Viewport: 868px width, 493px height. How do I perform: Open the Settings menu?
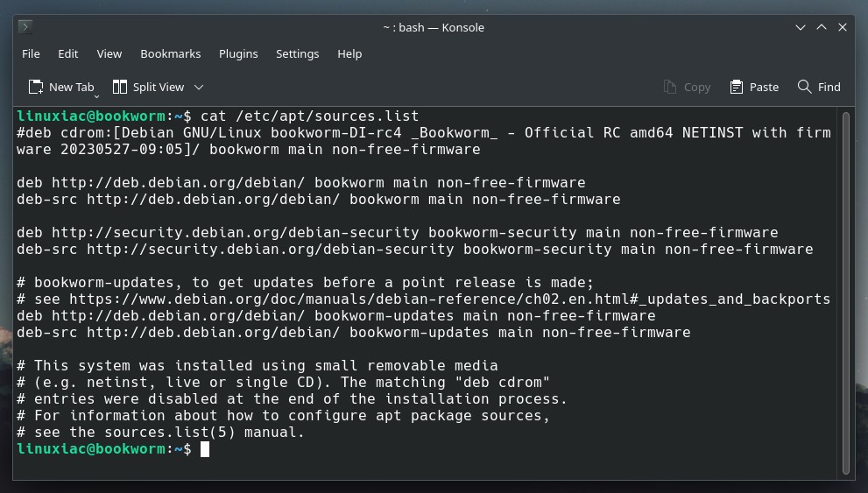297,53
